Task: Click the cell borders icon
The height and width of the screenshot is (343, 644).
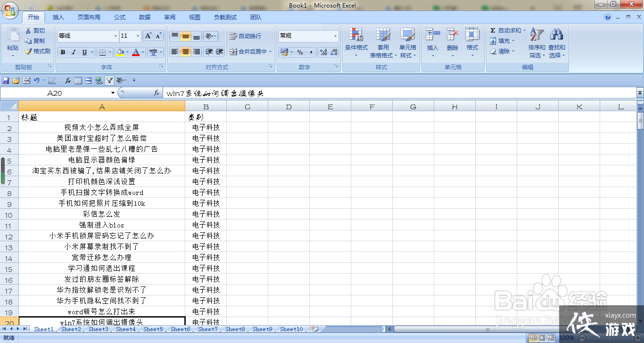Action: click(102, 52)
